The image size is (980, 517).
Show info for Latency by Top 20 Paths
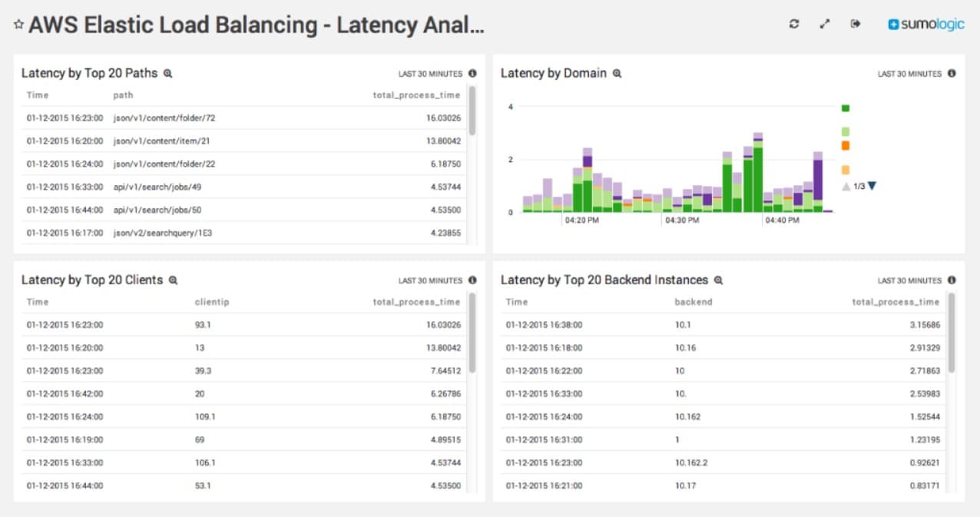click(x=472, y=74)
